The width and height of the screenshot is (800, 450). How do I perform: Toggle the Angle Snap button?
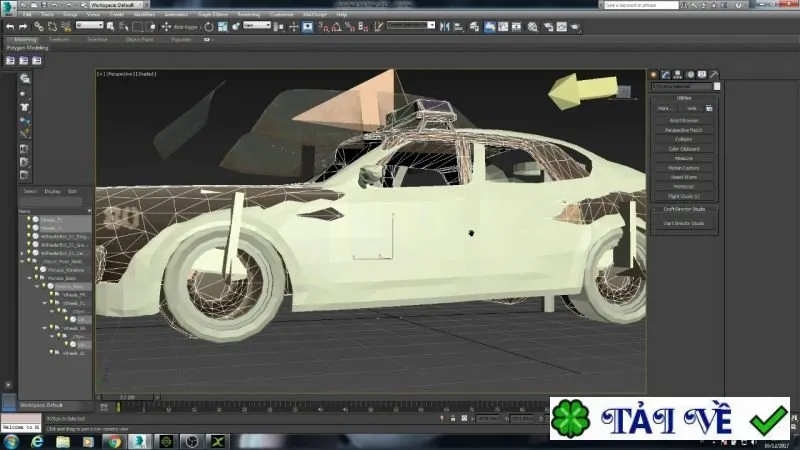tap(337, 27)
